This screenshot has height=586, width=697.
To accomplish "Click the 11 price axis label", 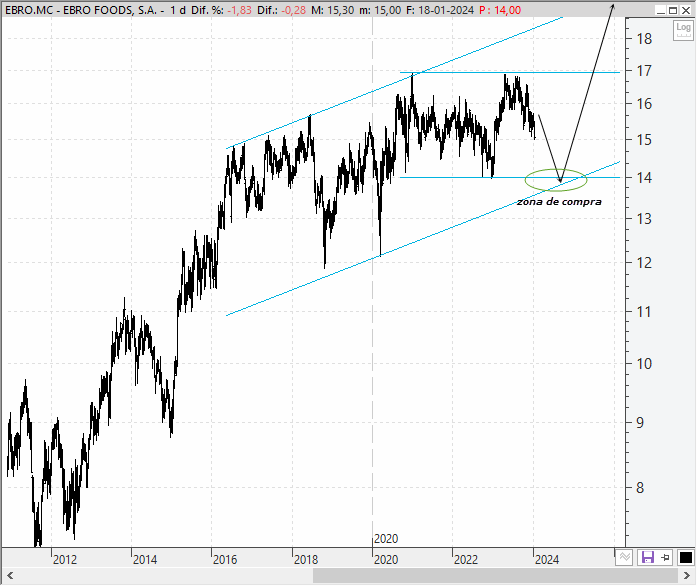I will pos(644,312).
